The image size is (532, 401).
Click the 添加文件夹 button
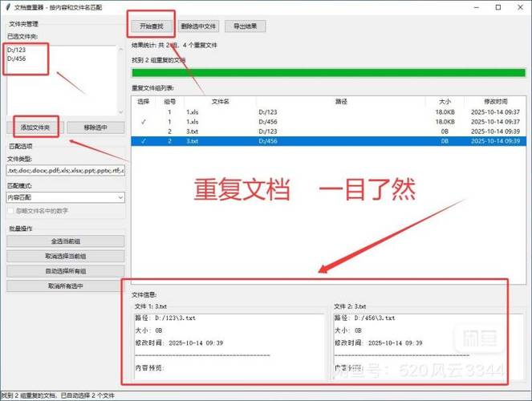click(35, 128)
